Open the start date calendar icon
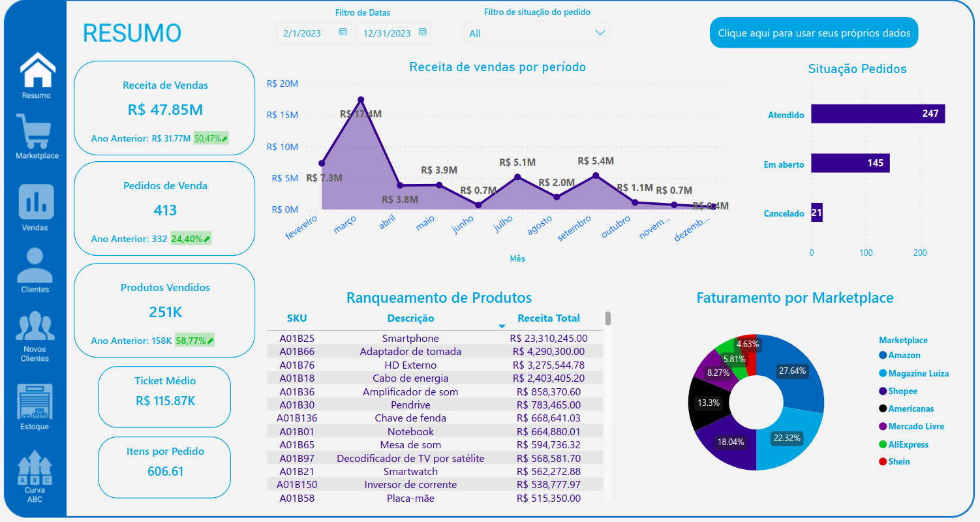The height and width of the screenshot is (522, 980). (343, 32)
